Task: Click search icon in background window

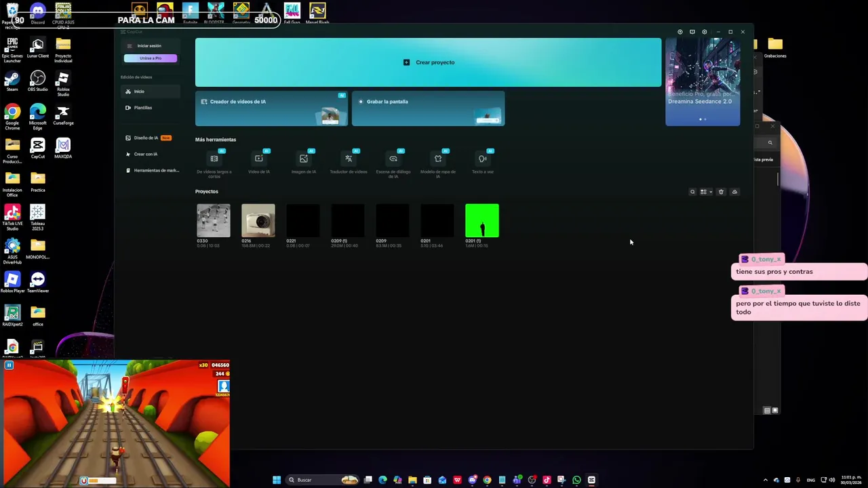Action: pos(770,142)
